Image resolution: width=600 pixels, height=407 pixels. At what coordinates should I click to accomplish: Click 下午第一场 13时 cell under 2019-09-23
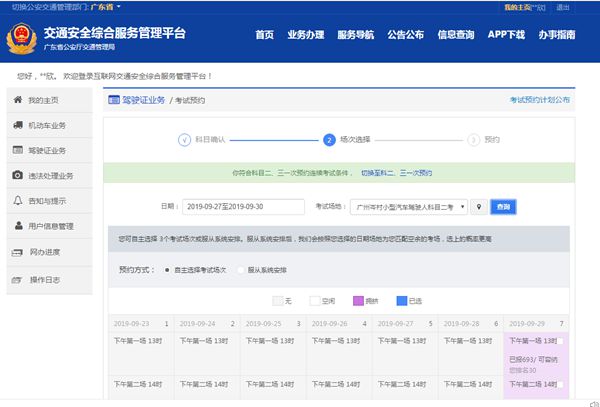[x=141, y=354]
